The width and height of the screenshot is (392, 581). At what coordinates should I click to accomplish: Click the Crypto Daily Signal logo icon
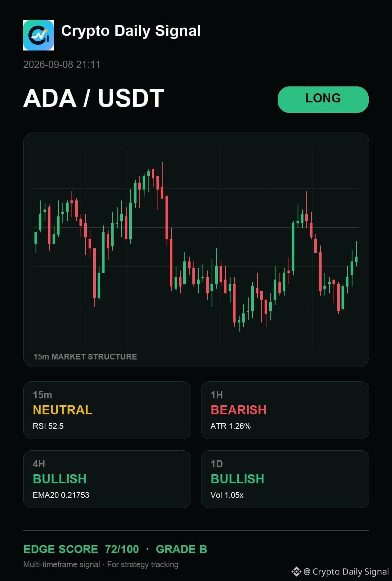[38, 35]
